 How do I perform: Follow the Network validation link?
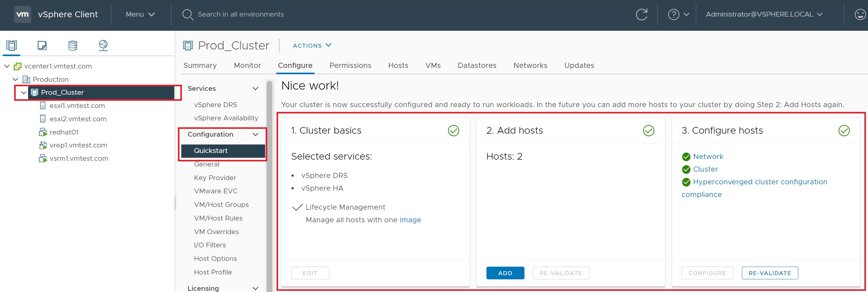coord(708,157)
